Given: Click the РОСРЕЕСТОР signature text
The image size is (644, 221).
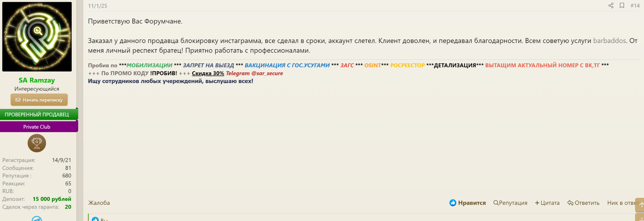Looking at the screenshot, I should click(407, 65).
